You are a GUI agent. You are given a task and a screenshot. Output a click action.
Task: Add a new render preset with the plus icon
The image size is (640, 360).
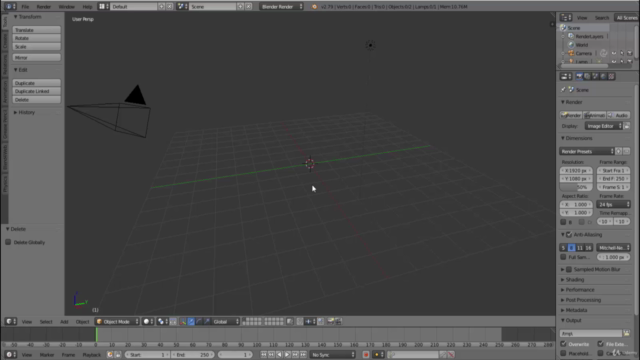click(619, 151)
